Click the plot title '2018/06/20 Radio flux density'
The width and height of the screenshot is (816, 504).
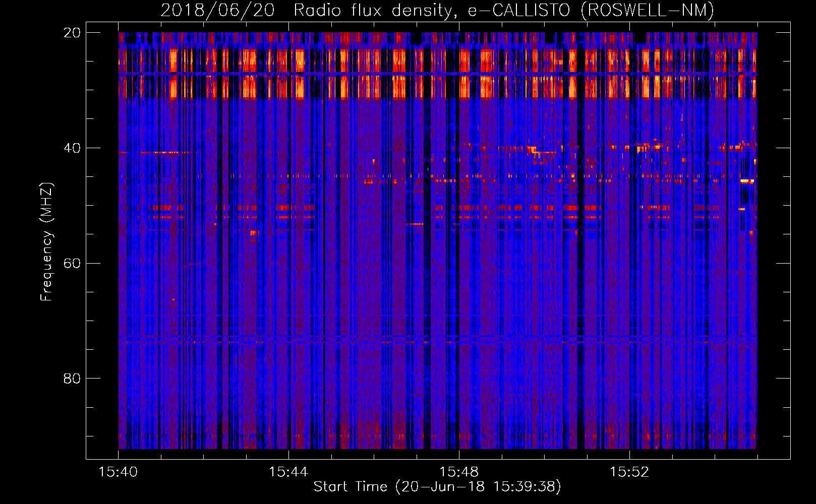pos(437,11)
